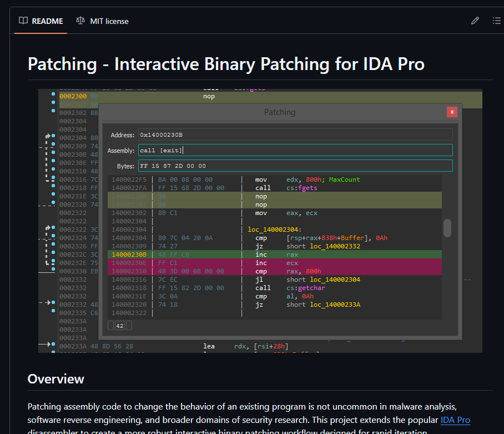The image size is (504, 434).
Task: Click the label loc_140002304:
Action: (275, 230)
